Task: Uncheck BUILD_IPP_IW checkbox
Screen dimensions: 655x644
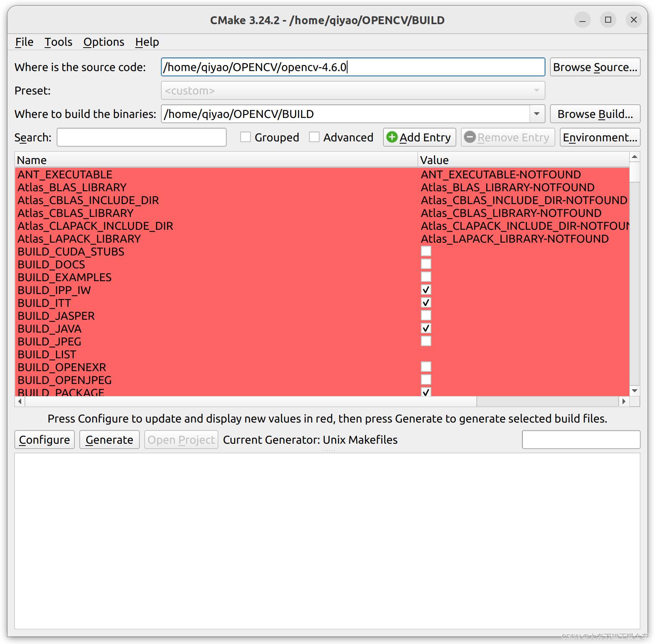Action: 426,290
